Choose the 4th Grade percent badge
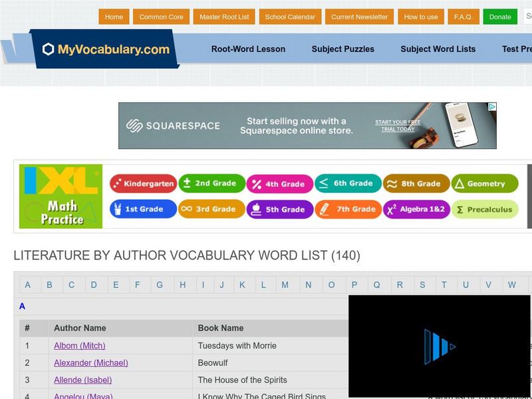 click(279, 184)
